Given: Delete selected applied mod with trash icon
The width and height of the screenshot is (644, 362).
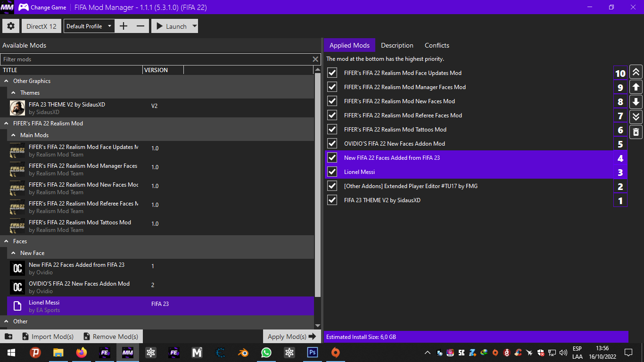Looking at the screenshot, I should click(636, 132).
